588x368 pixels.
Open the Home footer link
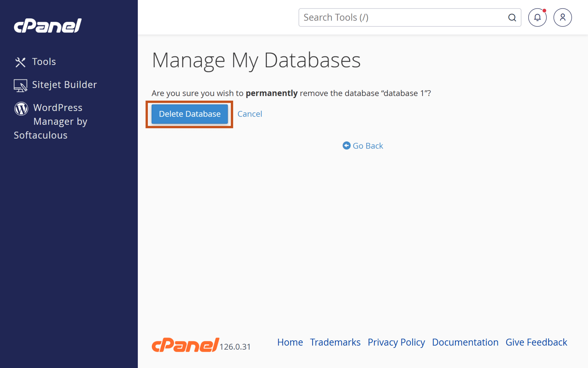[290, 342]
